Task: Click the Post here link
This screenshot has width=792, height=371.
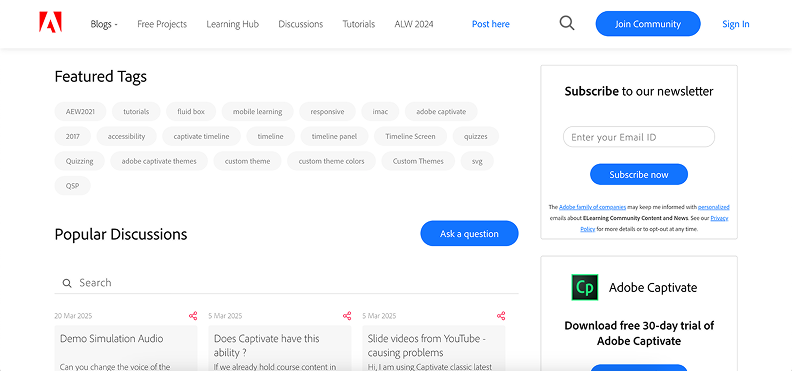Action: click(490, 24)
